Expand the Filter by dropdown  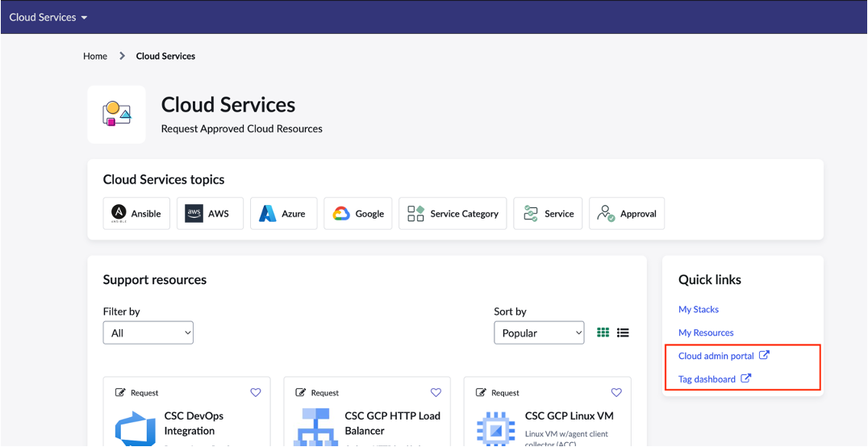(x=148, y=332)
